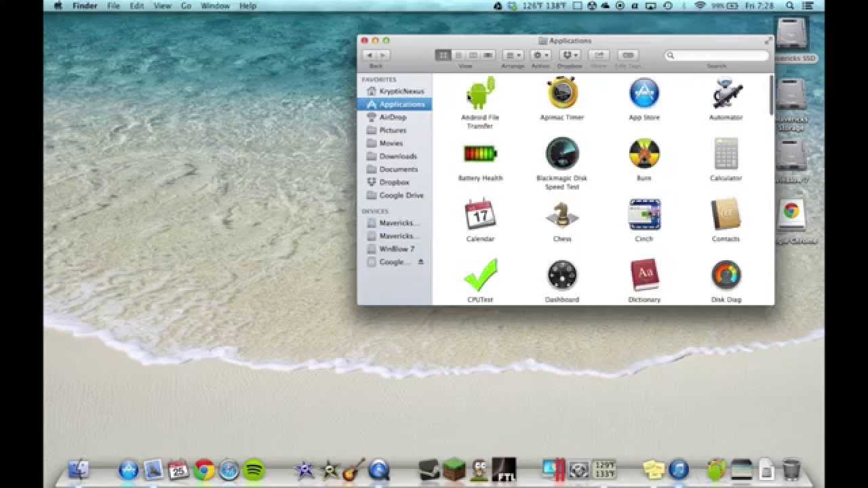868x488 pixels.
Task: Open Wi-Fi status in menu bar
Action: coord(700,5)
